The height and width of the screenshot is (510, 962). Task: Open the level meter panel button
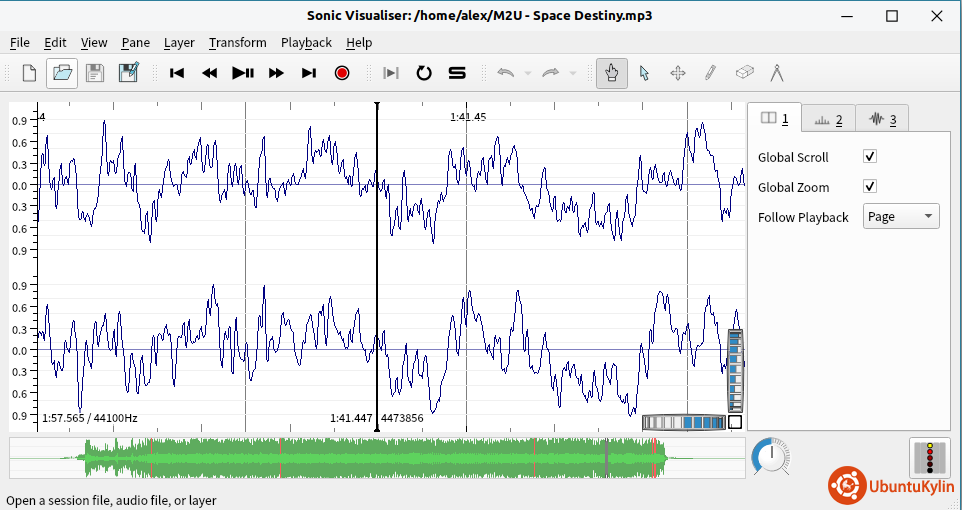coord(929,457)
